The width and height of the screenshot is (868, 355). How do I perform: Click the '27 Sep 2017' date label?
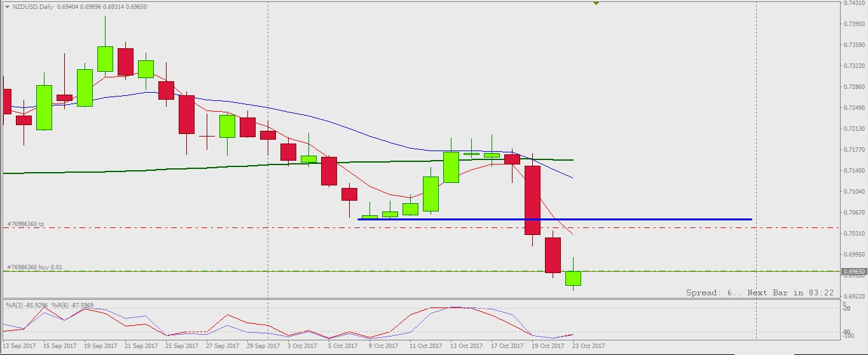coord(223,346)
